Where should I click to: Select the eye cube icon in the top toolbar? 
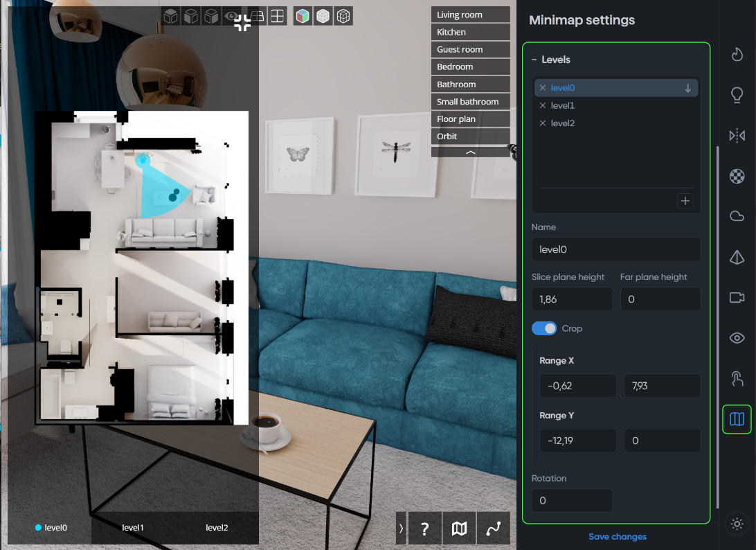232,15
